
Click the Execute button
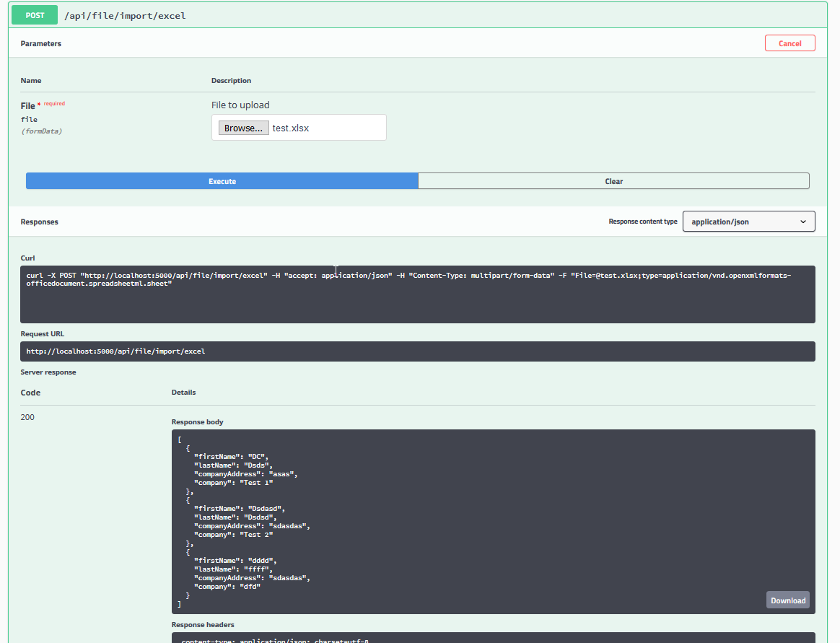tap(222, 181)
